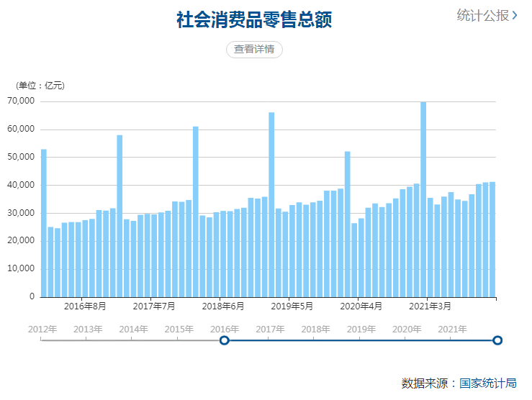Screen dimensions: 532x400
Task: Click the 50,000 y-axis value
Action: coord(21,157)
